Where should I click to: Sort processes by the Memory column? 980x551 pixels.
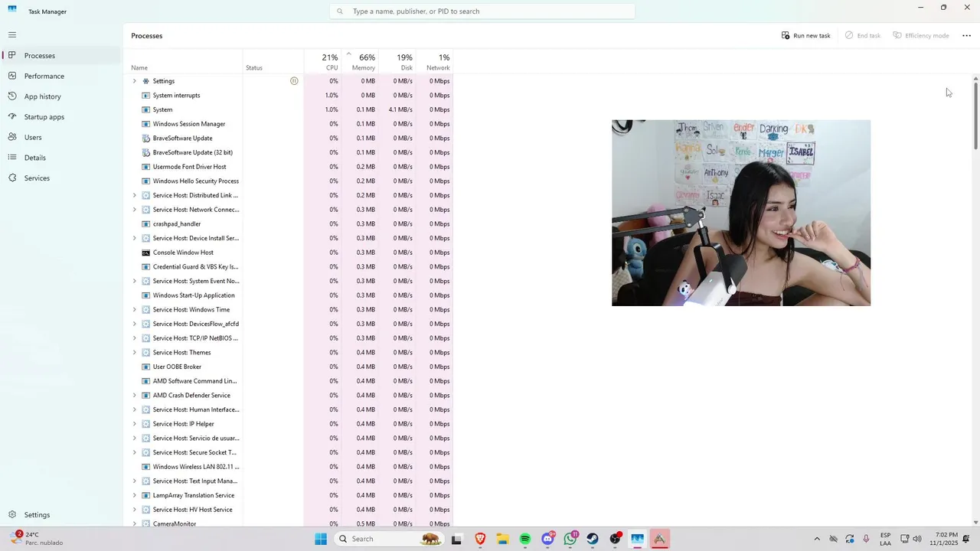(360, 62)
